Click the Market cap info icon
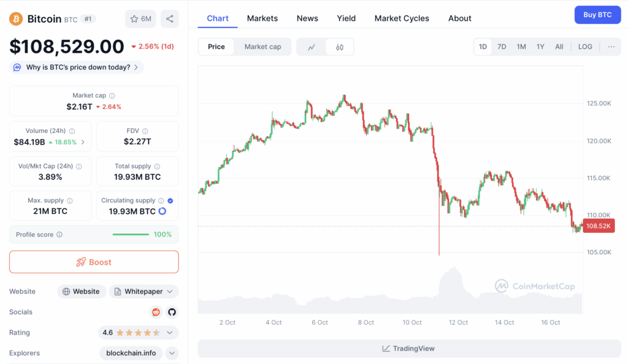This screenshot has width=628, height=364. 112,96
